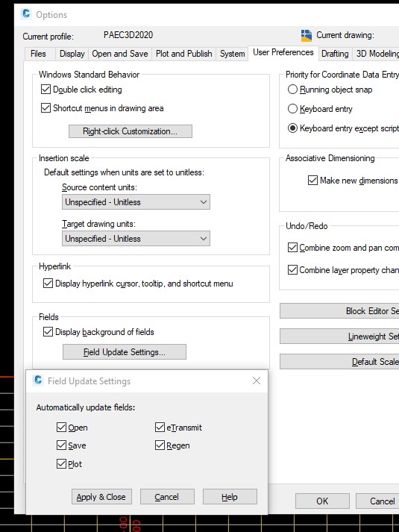Viewport: 399px width, 532px height.
Task: Click the Current drawing icon
Action: (x=307, y=35)
